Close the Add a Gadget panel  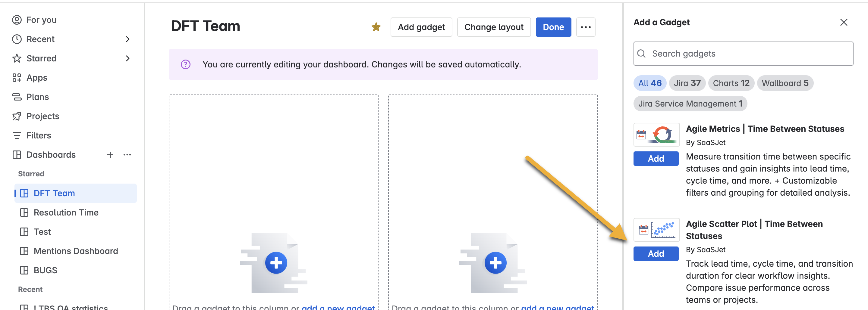844,22
